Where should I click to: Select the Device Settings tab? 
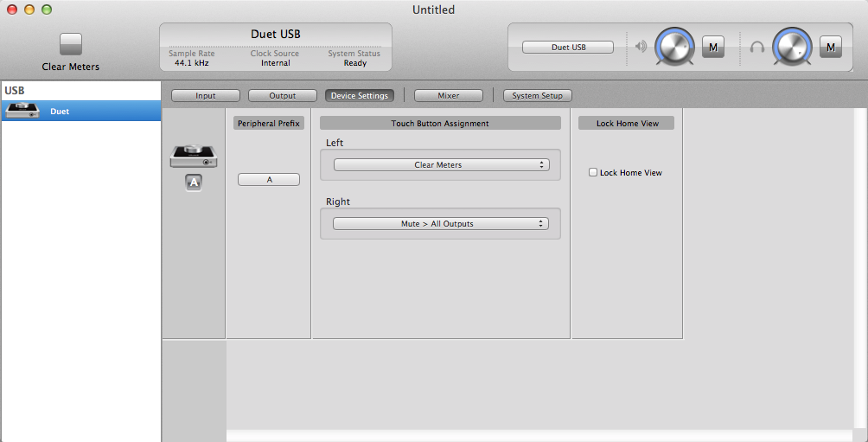(x=360, y=95)
